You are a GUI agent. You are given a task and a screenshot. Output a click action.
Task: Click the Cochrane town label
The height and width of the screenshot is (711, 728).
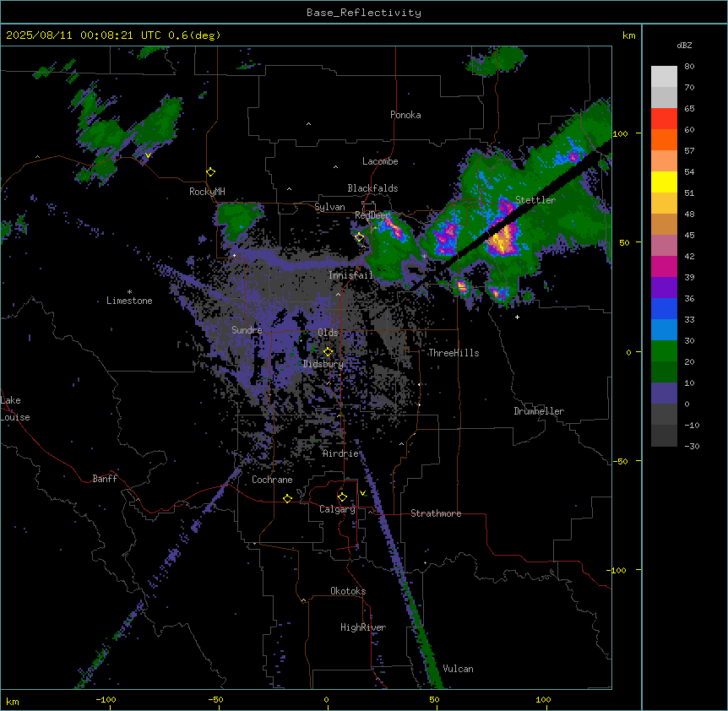pyautogui.click(x=272, y=480)
